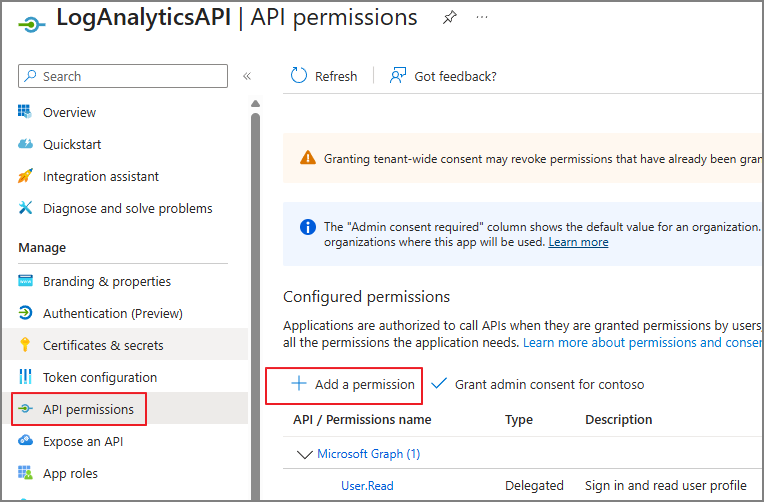The height and width of the screenshot is (502, 764).
Task: Click scroll up arrow on sidebar scrollbar
Action: tap(255, 103)
